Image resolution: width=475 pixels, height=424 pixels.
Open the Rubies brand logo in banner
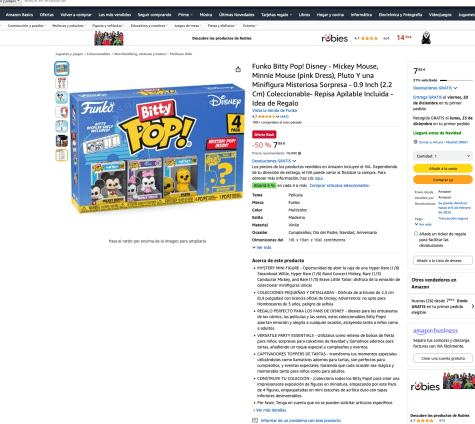(334, 38)
